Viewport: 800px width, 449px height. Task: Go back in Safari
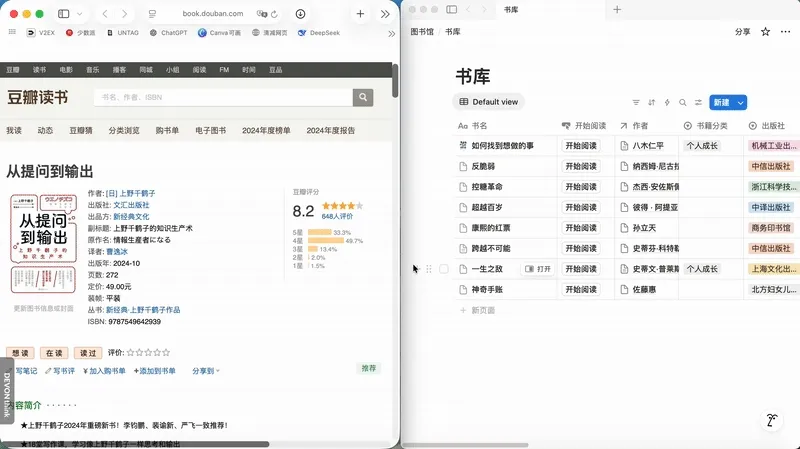point(105,14)
